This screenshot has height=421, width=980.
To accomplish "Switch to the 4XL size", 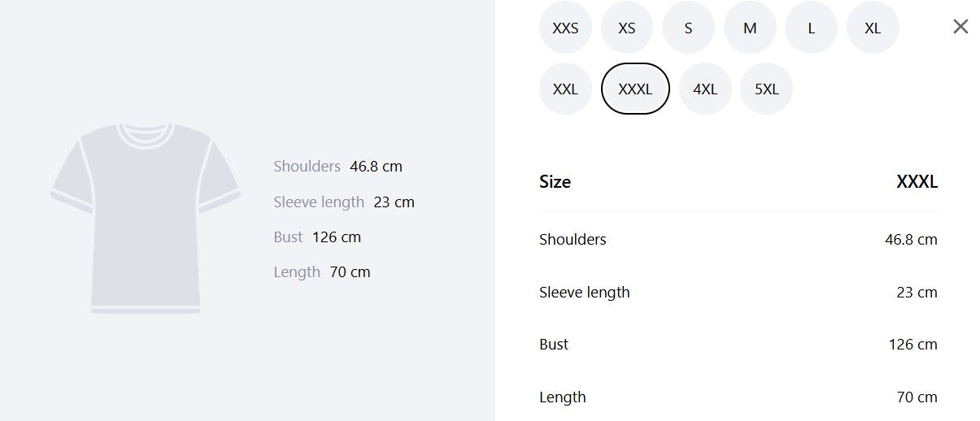I will click(705, 89).
